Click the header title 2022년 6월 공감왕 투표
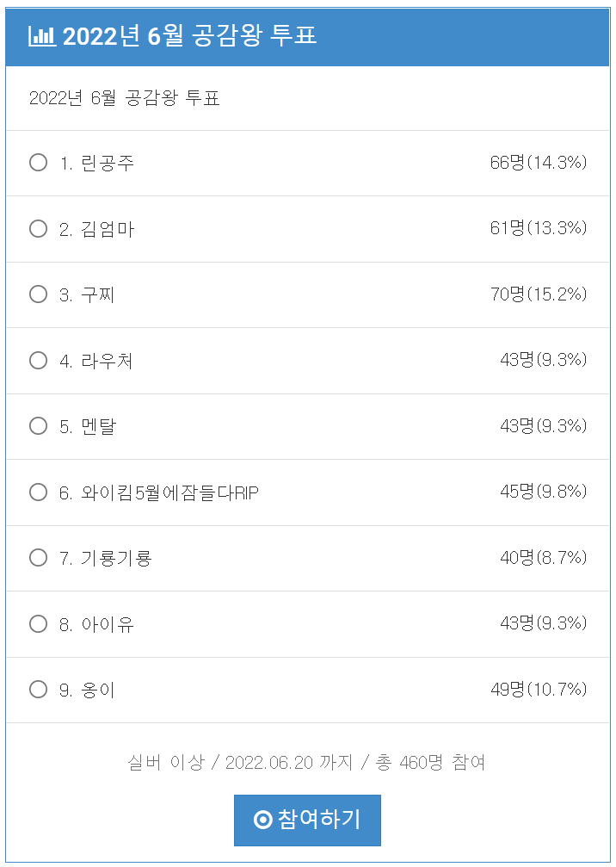The image size is (616, 867). [189, 36]
